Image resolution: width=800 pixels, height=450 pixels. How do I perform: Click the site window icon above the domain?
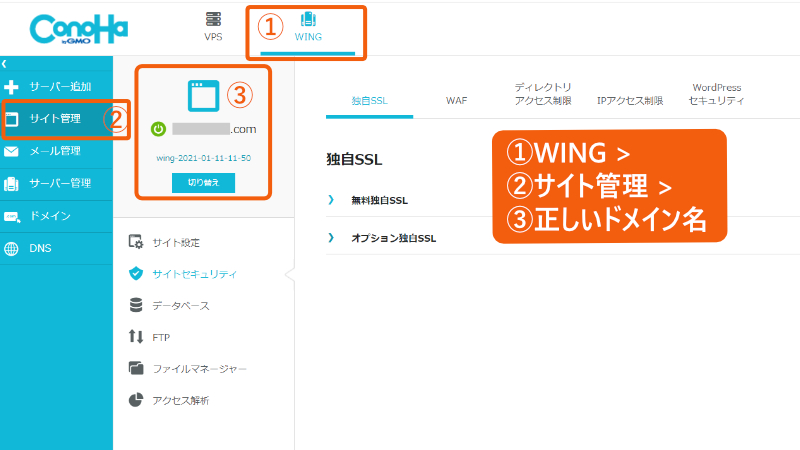204,95
